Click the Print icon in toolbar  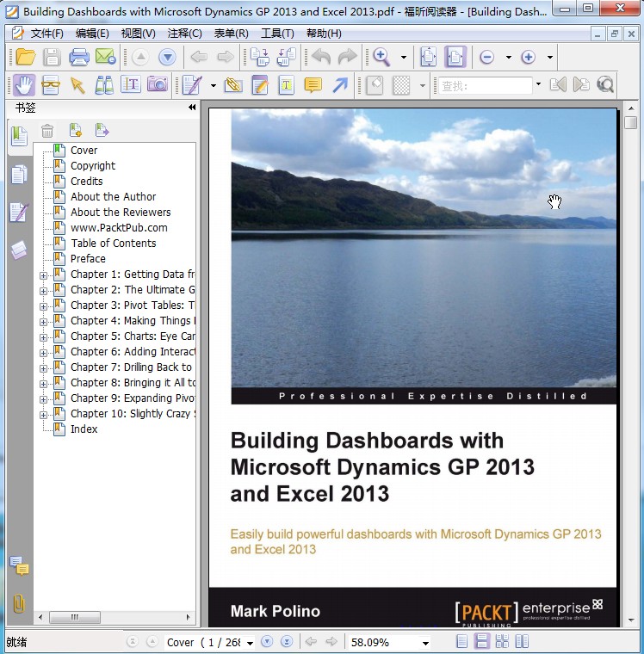(x=79, y=58)
